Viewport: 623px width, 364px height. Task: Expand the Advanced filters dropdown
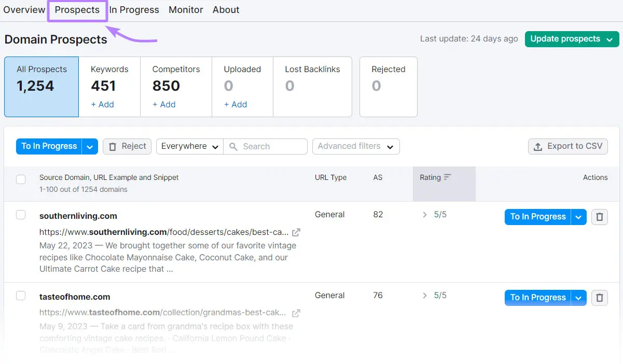coord(356,146)
